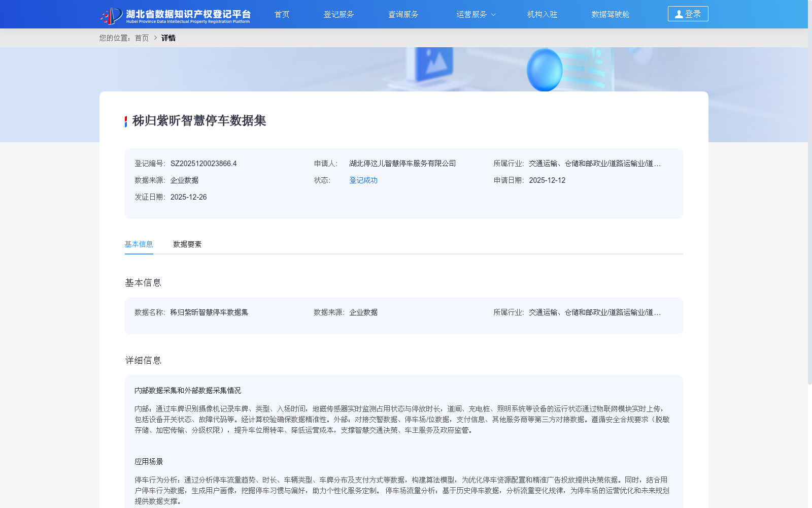
Task: Click the truncated 所属行业 value in top summary
Action: point(595,164)
